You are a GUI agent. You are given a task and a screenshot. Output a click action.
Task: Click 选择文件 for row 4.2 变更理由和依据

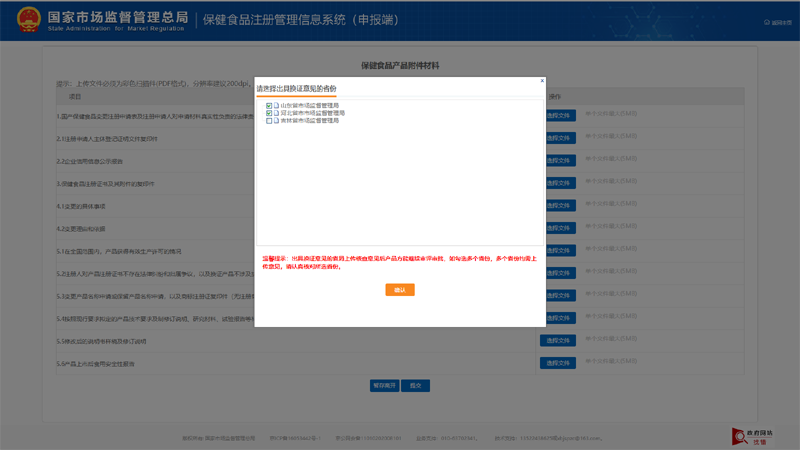558,228
